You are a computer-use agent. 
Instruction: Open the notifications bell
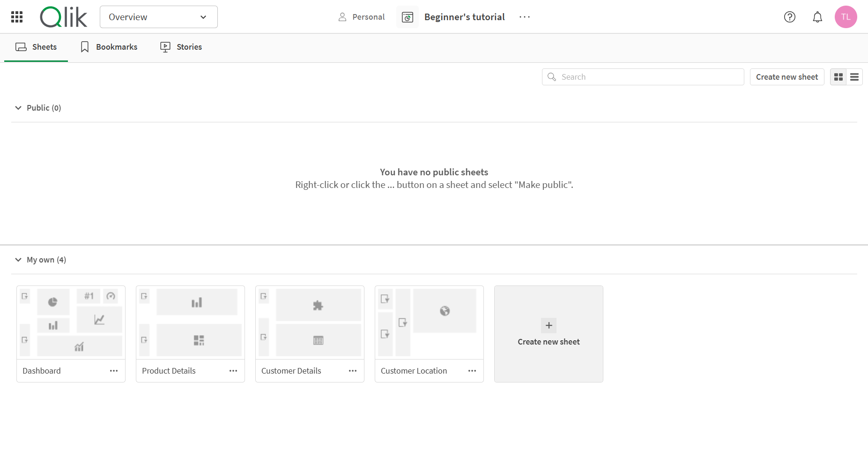[817, 17]
